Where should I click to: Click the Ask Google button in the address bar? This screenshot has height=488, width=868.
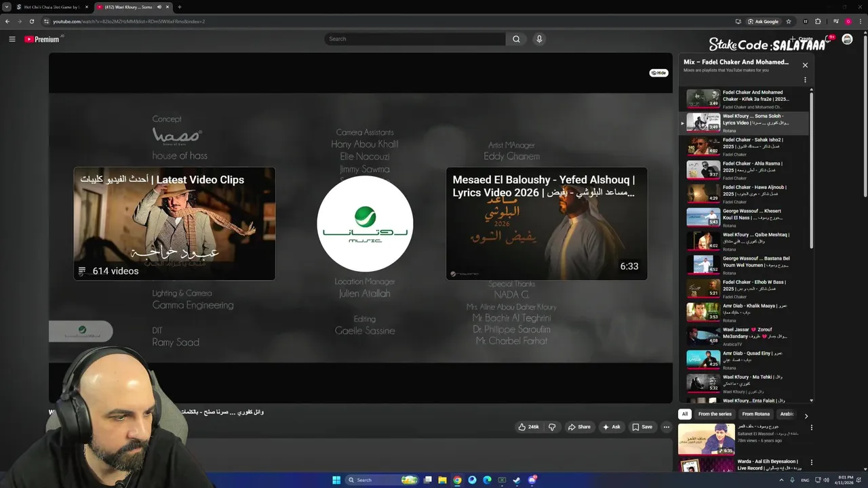[763, 21]
